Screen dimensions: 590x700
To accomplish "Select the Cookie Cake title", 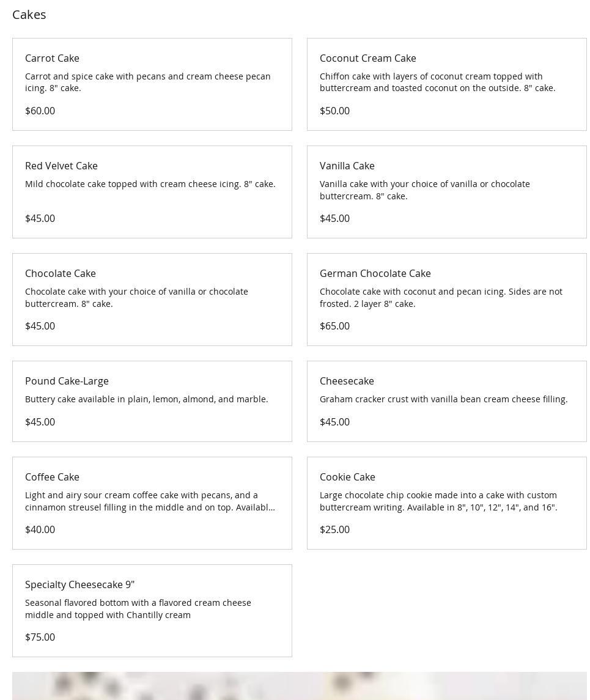I will click(x=347, y=477).
